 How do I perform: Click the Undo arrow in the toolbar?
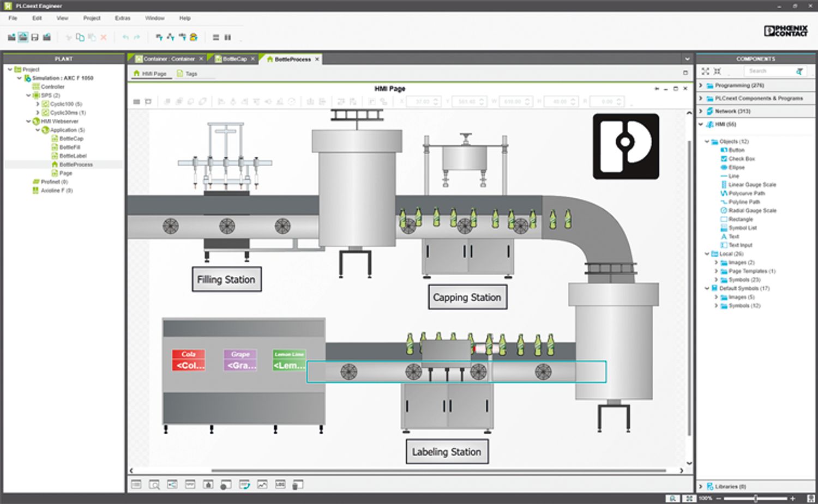click(x=125, y=37)
